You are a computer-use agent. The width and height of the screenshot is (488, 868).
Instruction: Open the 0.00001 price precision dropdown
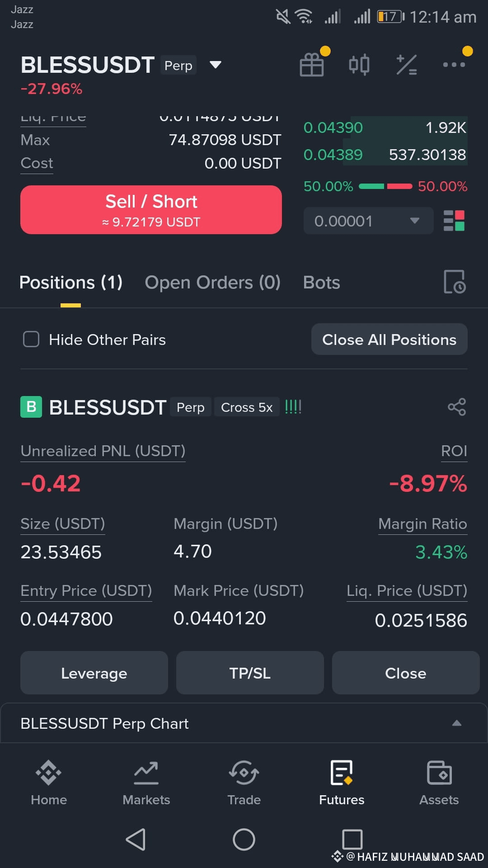[368, 221]
